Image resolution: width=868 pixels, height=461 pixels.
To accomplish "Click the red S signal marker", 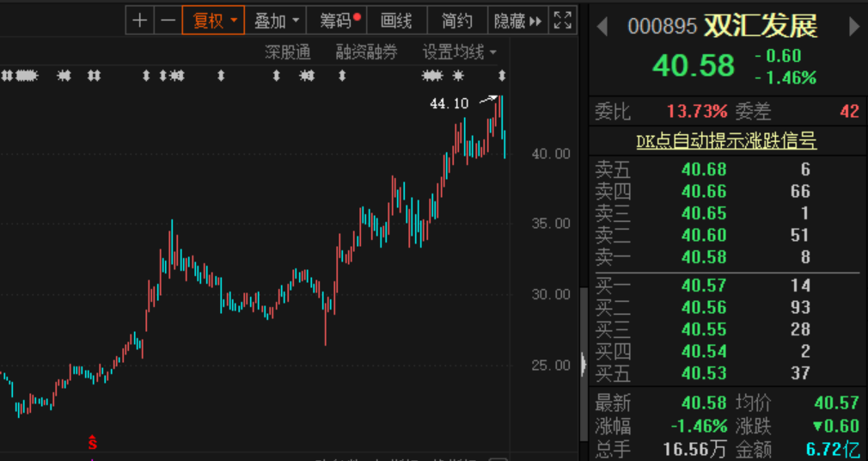I will [x=93, y=443].
